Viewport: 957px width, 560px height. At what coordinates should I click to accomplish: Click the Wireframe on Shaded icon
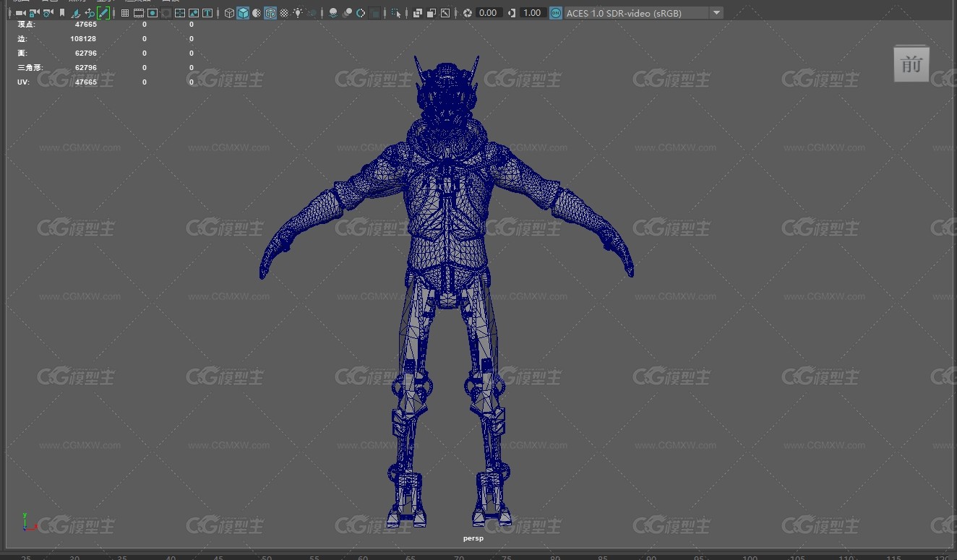pos(270,13)
